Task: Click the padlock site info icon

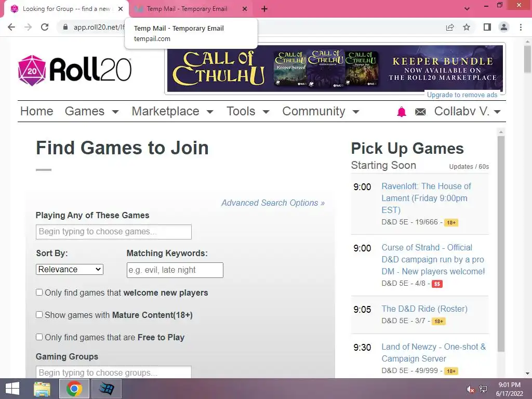Action: (x=65, y=27)
